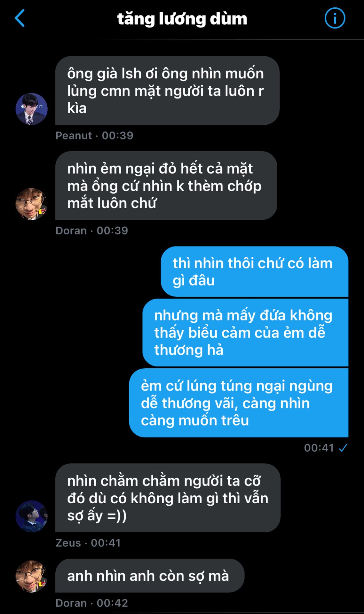Open the group title 'tăng lương dùm'
Image resolution: width=364 pixels, height=614 pixels.
182,19
